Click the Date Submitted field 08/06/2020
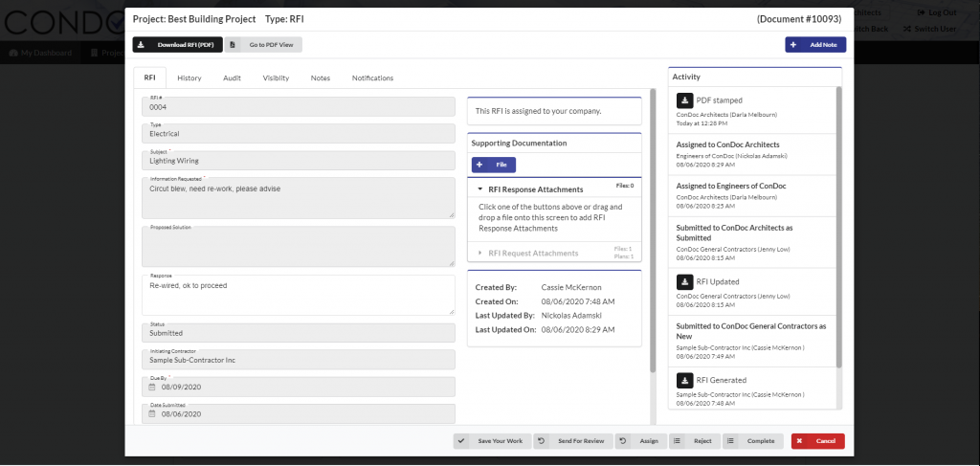This screenshot has height=466, width=980. [x=299, y=413]
